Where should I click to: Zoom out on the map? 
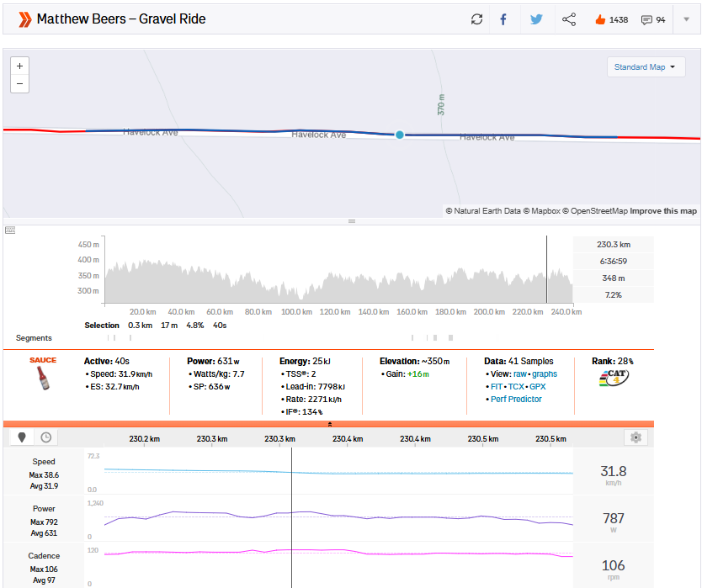(19, 83)
